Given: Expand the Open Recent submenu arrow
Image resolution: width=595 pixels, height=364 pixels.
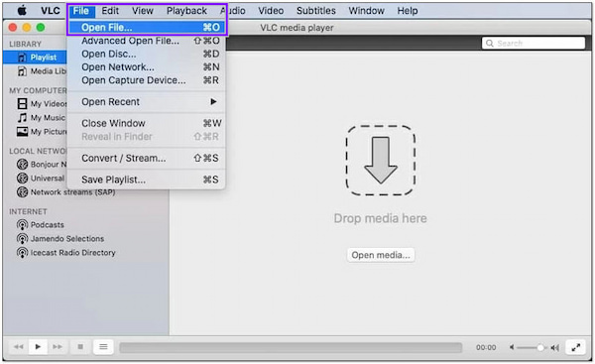Looking at the screenshot, I should [x=213, y=102].
